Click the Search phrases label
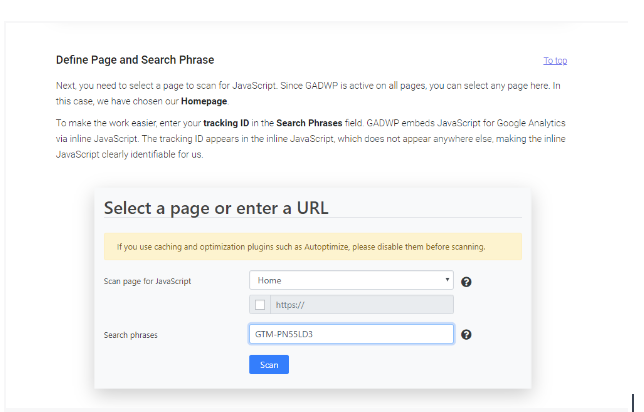The width and height of the screenshot is (644, 412). 130,335
